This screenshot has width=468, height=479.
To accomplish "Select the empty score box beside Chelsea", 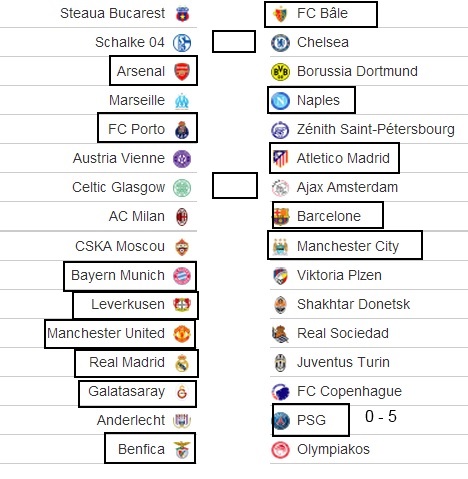I will pos(234,42).
